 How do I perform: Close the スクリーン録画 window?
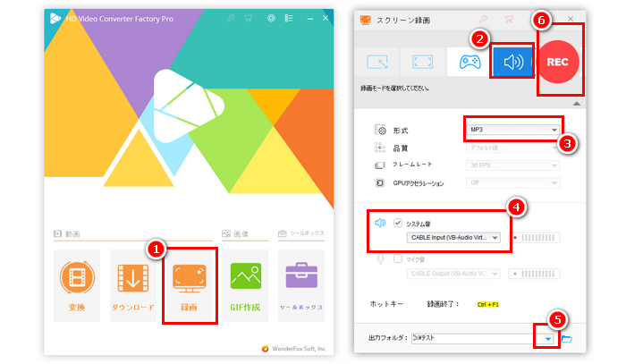pyautogui.click(x=571, y=19)
